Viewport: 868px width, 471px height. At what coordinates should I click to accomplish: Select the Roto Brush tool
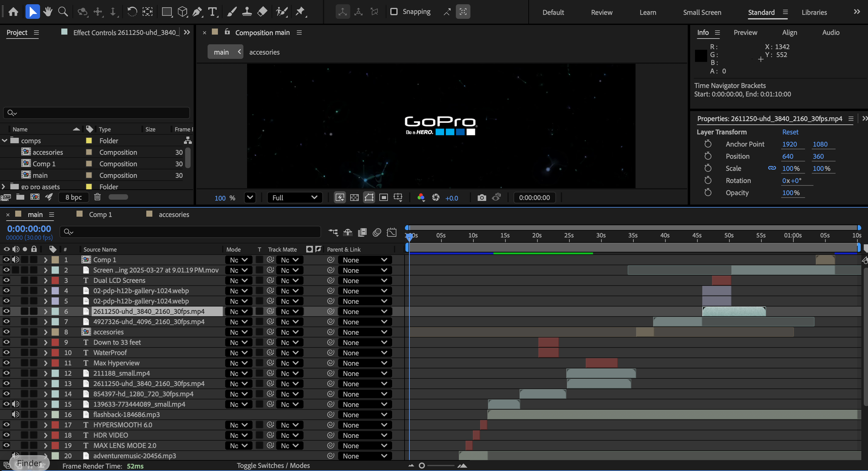coord(282,12)
